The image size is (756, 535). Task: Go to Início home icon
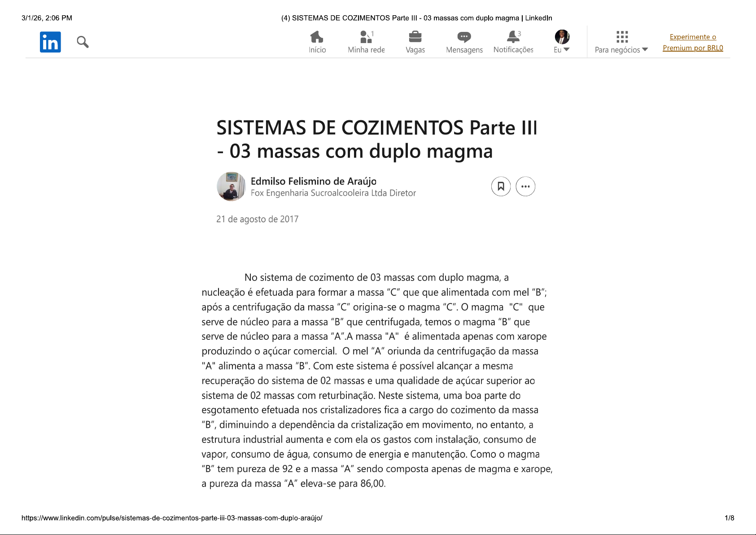coord(317,37)
